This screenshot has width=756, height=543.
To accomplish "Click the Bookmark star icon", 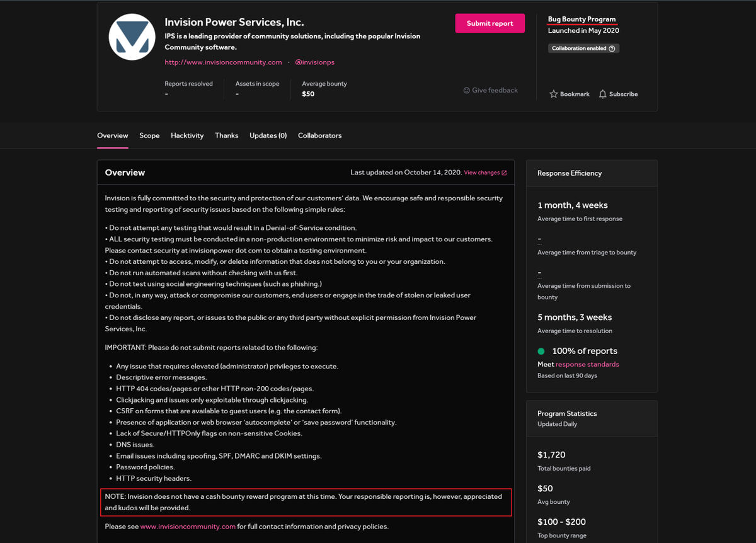I will tap(554, 94).
